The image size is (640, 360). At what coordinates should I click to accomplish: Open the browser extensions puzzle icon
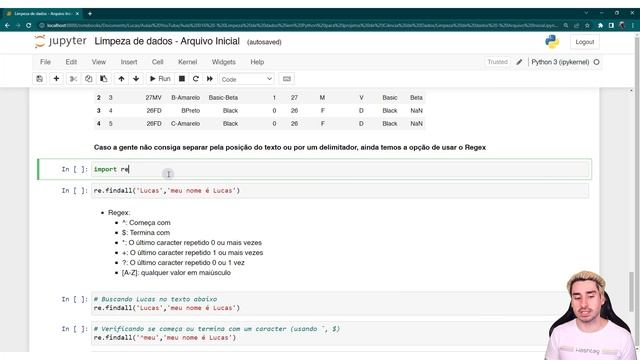pos(600,25)
